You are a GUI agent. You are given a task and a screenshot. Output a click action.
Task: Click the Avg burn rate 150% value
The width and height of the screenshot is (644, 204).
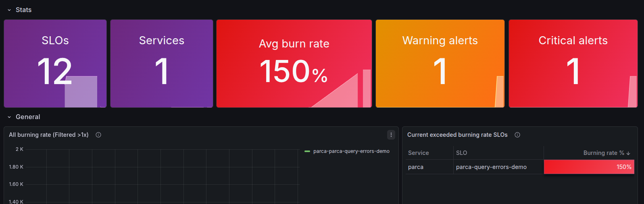[x=294, y=72]
